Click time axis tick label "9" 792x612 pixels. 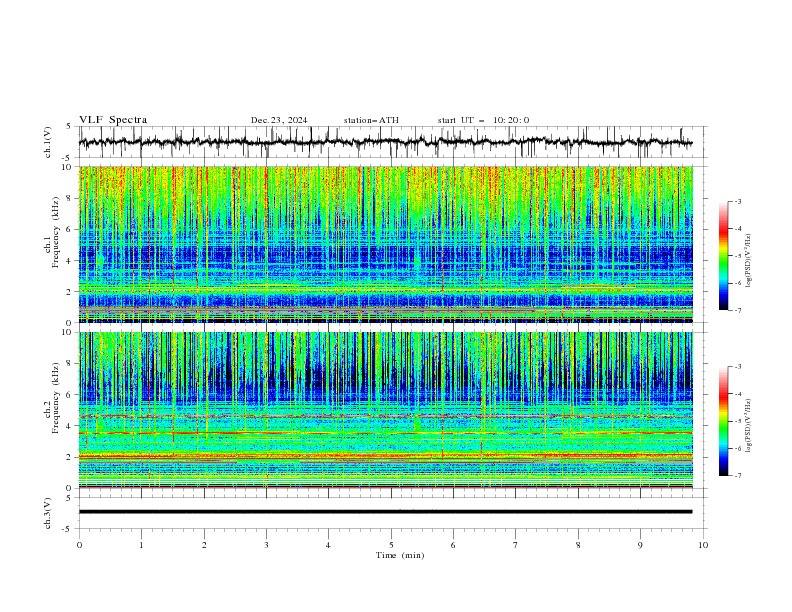click(x=640, y=545)
